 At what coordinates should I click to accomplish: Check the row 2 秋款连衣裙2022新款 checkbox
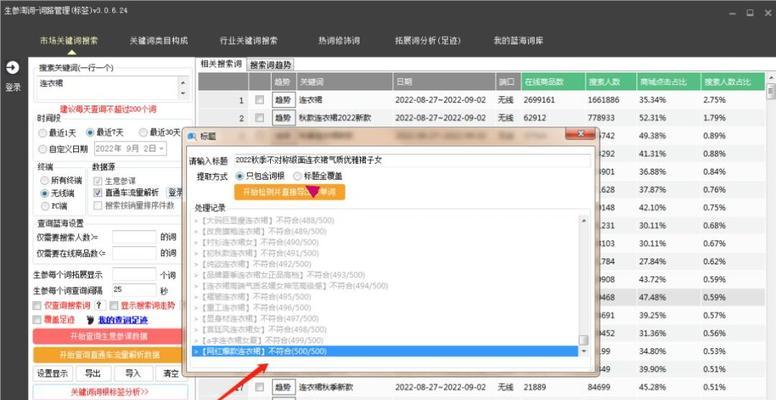pos(259,118)
